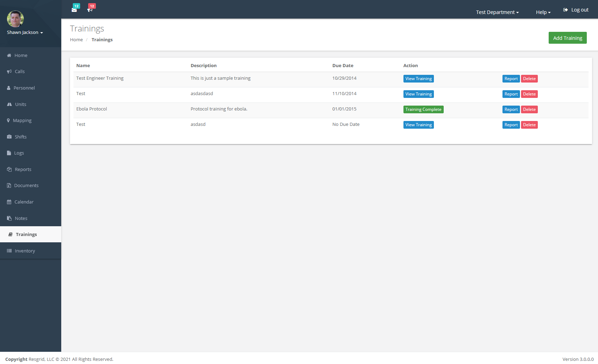
Task: Go to Personnel in sidebar menu
Action: 24,88
